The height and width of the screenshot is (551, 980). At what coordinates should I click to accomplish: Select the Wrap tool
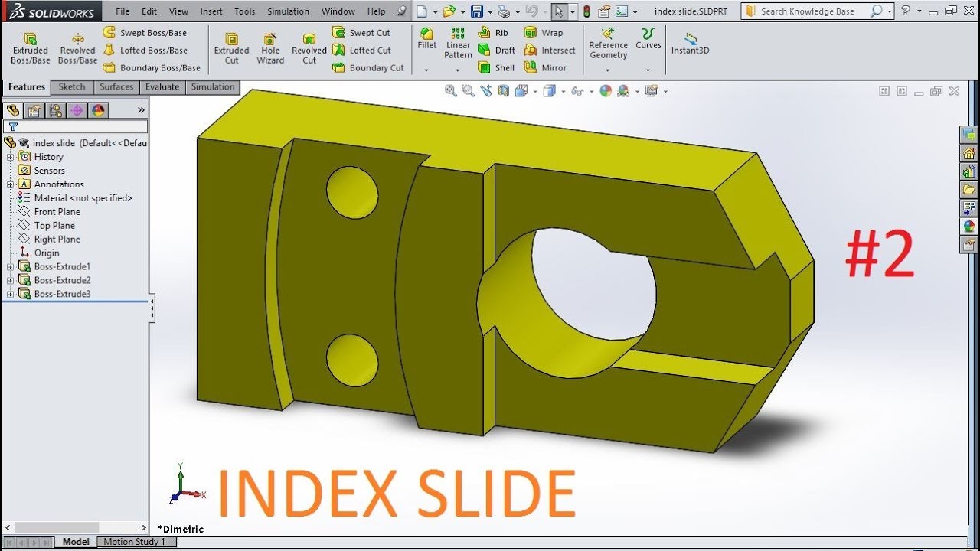tap(544, 33)
